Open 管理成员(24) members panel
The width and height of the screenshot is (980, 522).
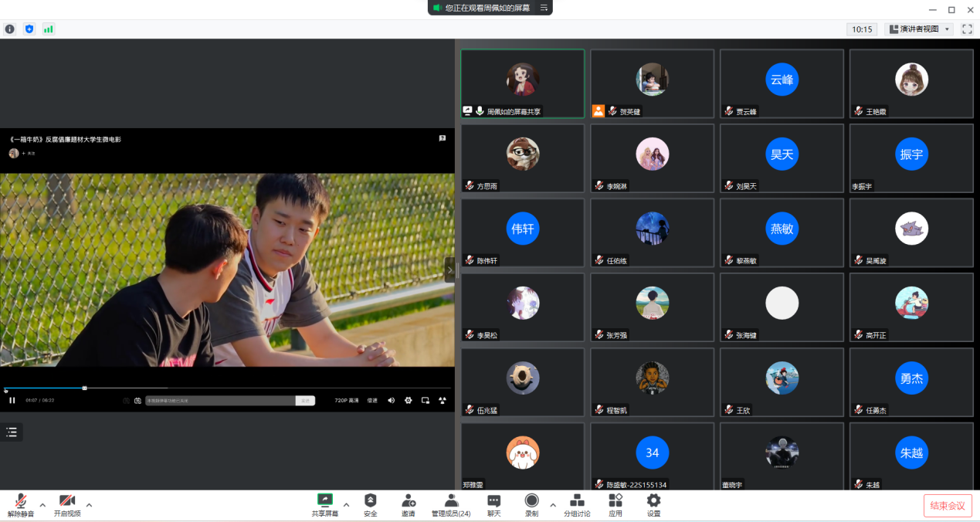point(451,505)
